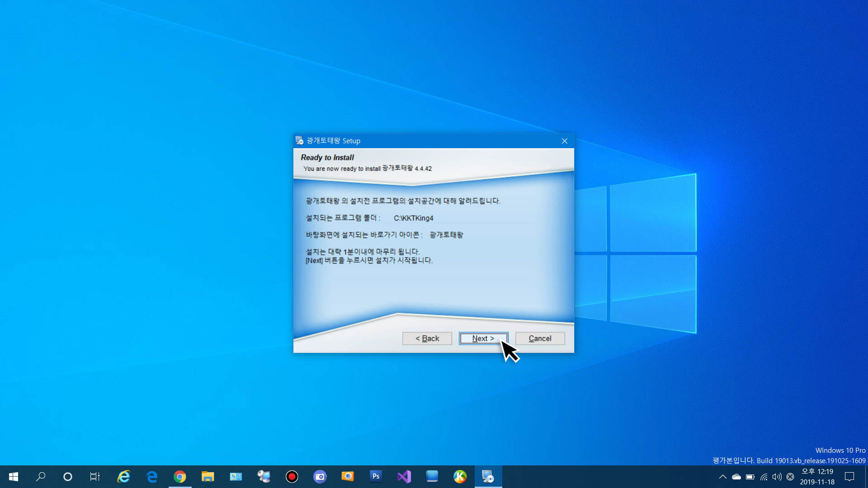Cancel the 광개토태왕 setup
Screen dimensions: 868x488
(x=540, y=338)
